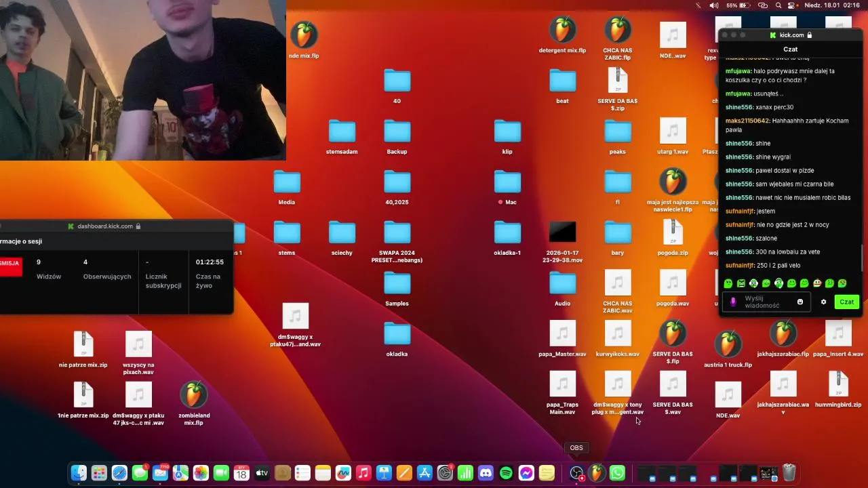Open chat settings gear in Kick chat
This screenshot has height=488, width=868.
pyautogui.click(x=823, y=302)
